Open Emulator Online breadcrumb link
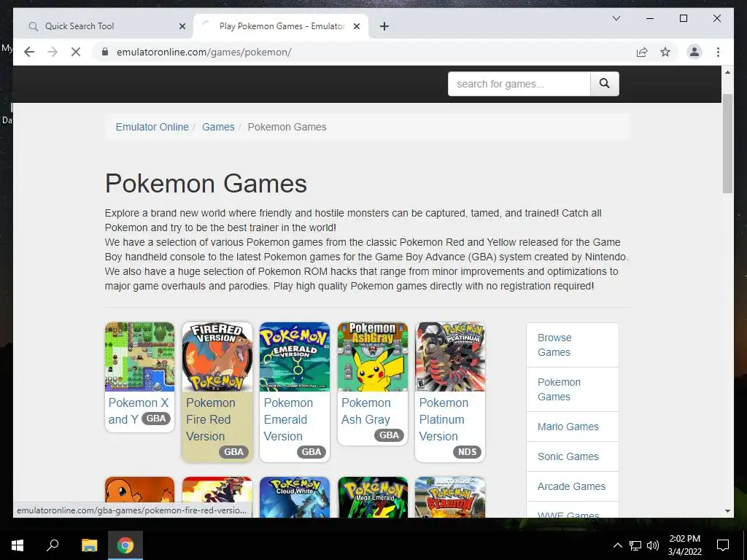The width and height of the screenshot is (747, 560). (x=152, y=127)
